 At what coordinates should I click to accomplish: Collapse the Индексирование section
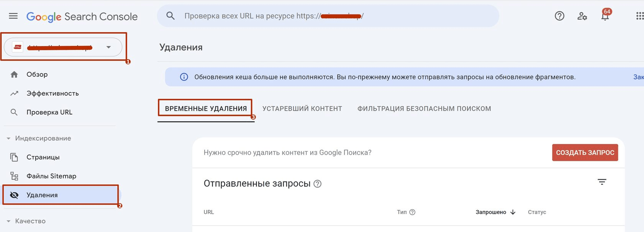[8, 139]
